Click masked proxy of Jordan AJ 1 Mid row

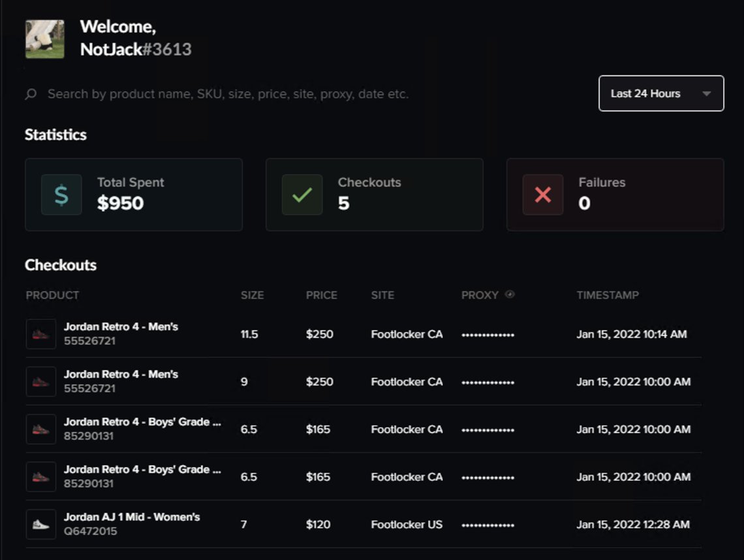(488, 525)
